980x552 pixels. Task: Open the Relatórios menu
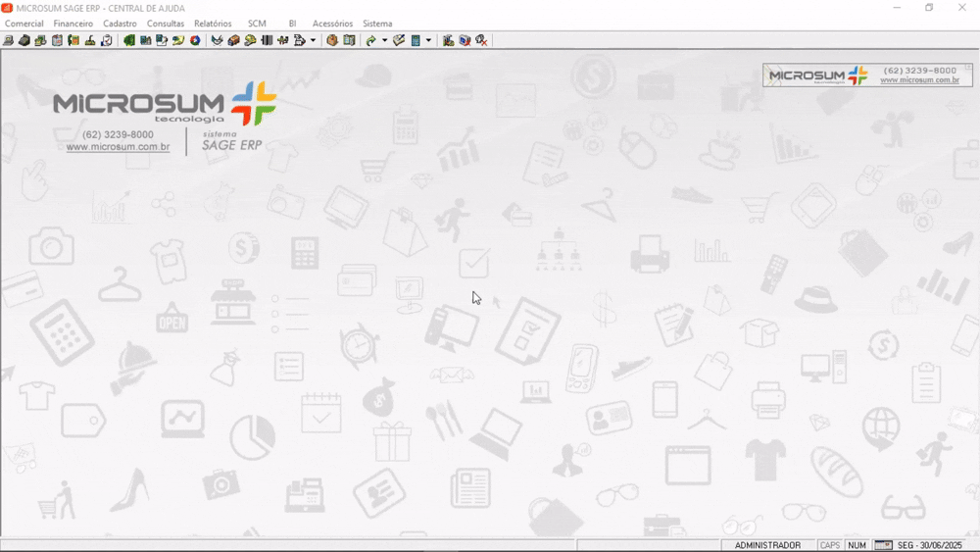pos(213,24)
